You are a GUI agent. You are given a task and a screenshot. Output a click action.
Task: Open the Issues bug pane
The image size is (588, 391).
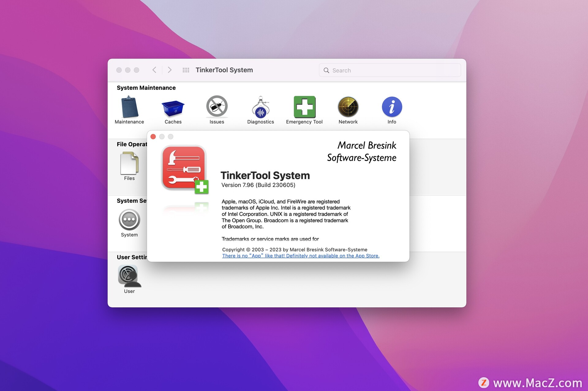pos(217,110)
